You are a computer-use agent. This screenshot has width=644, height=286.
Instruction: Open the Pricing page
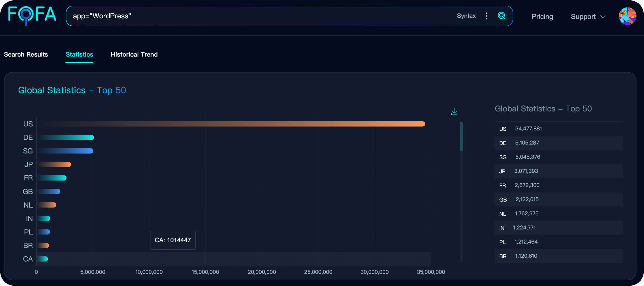coord(542,17)
